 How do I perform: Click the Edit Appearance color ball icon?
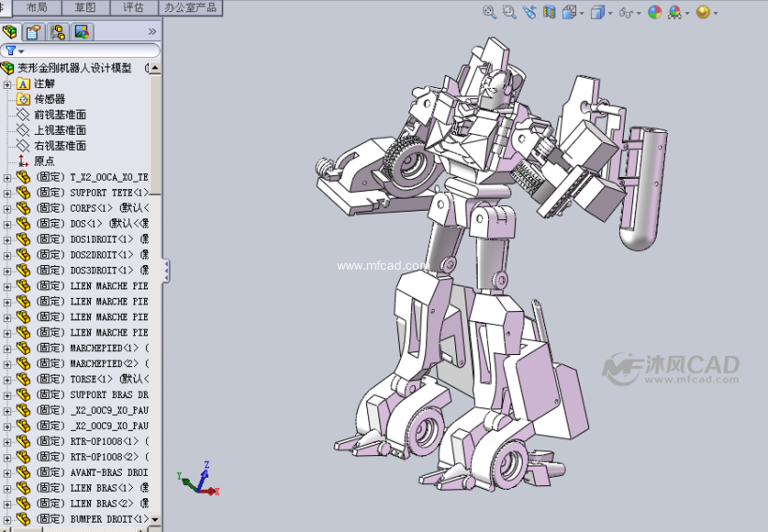pos(655,12)
